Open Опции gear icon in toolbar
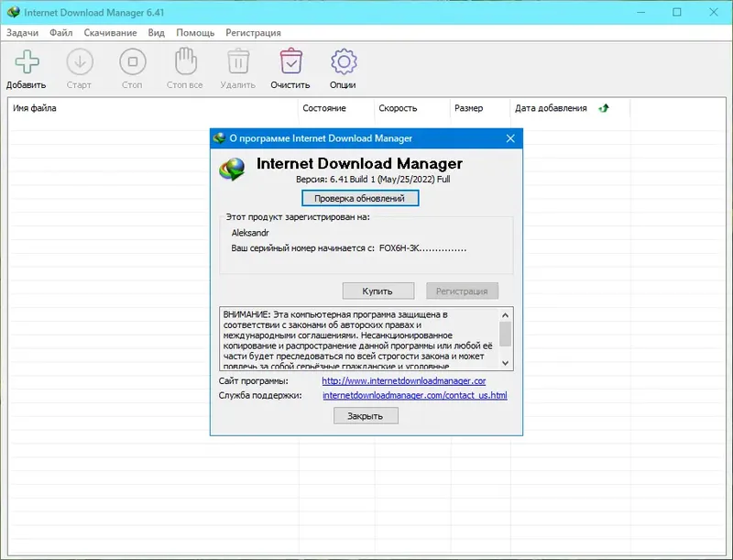Screen dimensions: 733x560 click(344, 61)
